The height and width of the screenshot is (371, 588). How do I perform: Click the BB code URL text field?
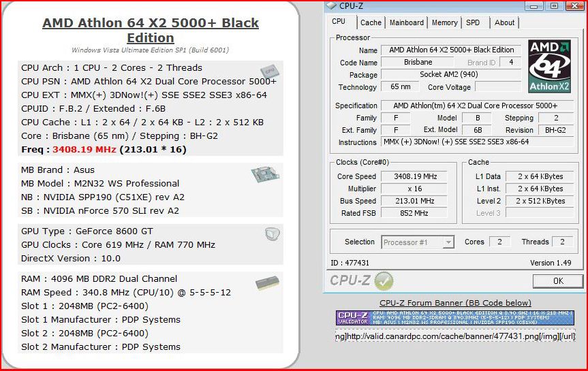[x=455, y=336]
